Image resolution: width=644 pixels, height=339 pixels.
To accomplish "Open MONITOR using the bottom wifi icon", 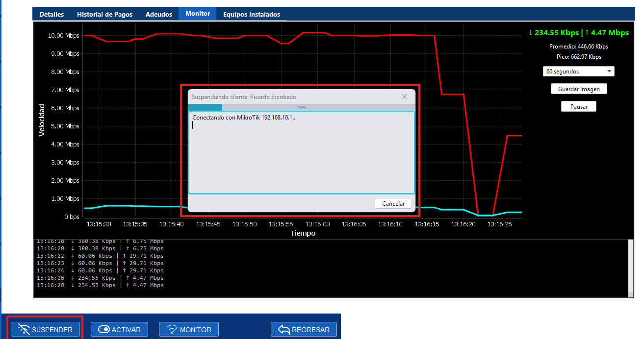I will 189,329.
